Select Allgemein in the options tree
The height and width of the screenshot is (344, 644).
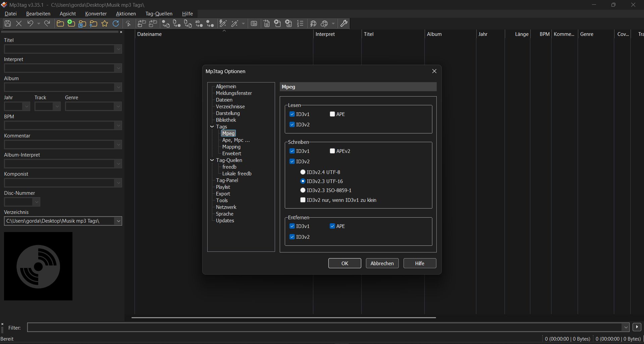(x=226, y=87)
